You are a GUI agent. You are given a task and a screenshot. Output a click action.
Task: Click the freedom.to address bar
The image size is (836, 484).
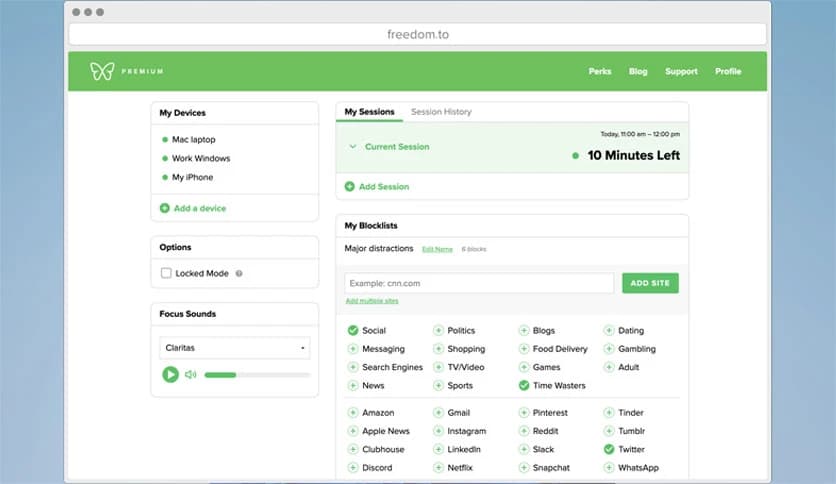417,35
